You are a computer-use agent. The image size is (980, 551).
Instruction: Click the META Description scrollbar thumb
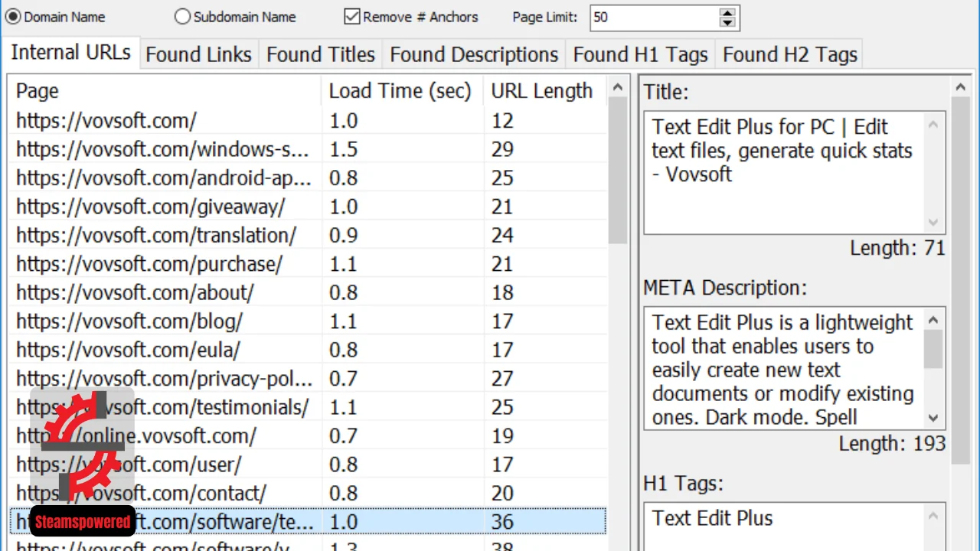coord(933,349)
